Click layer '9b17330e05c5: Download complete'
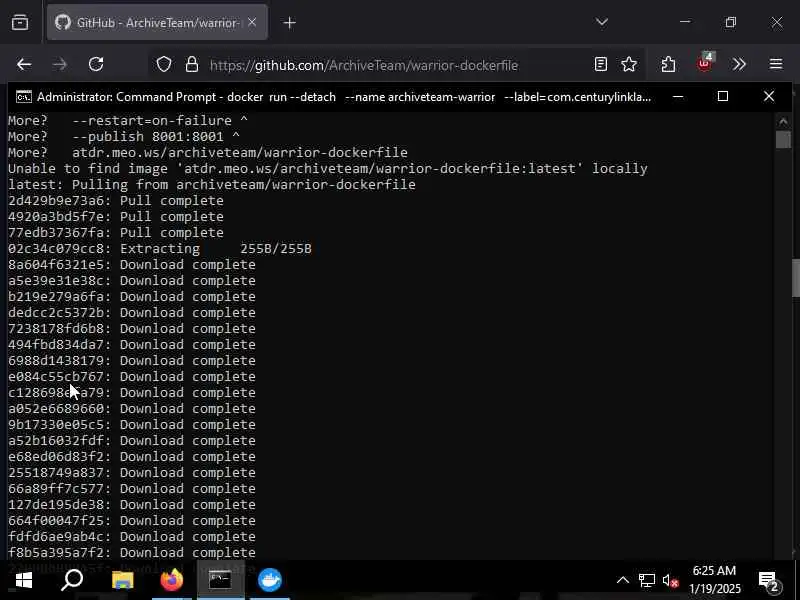This screenshot has width=800, height=600. [x=132, y=424]
